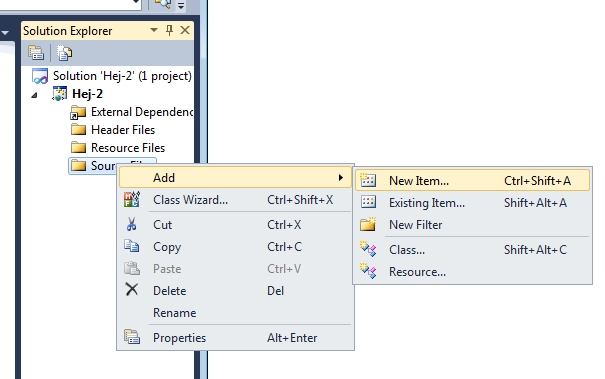The width and height of the screenshot is (605, 379).
Task: Click the red X Delete icon
Action: coord(132,289)
